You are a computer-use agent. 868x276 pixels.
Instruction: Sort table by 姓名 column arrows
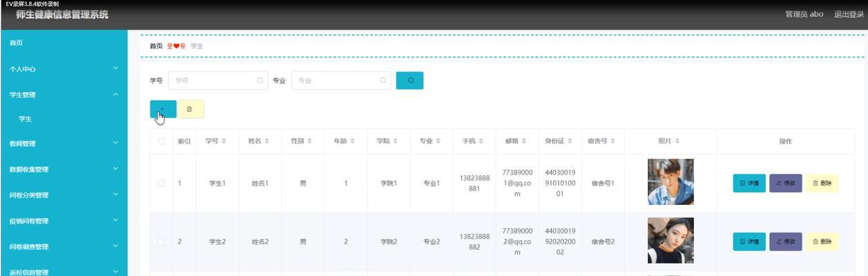[267, 141]
